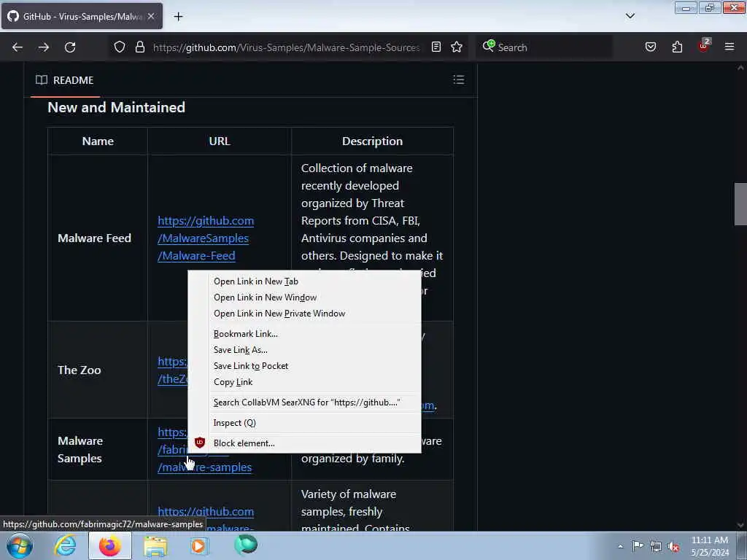Open a new browser tab
This screenshot has height=560, width=747.
[x=178, y=17]
